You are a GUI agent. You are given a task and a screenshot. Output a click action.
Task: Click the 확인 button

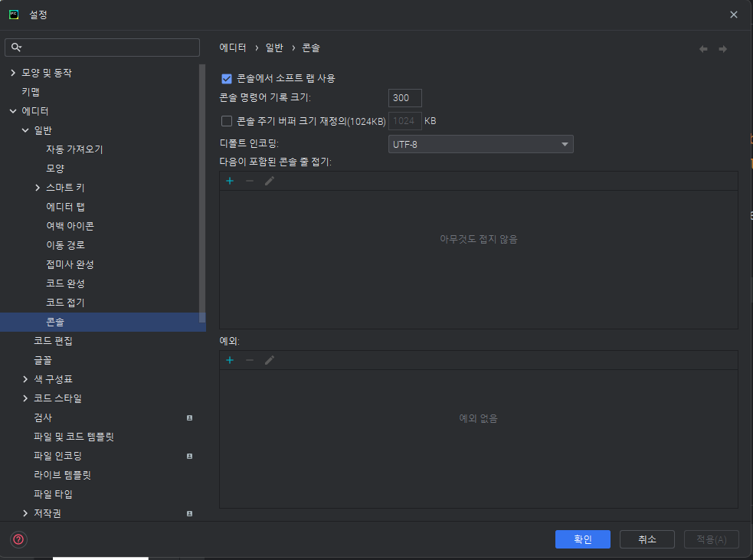[582, 539]
